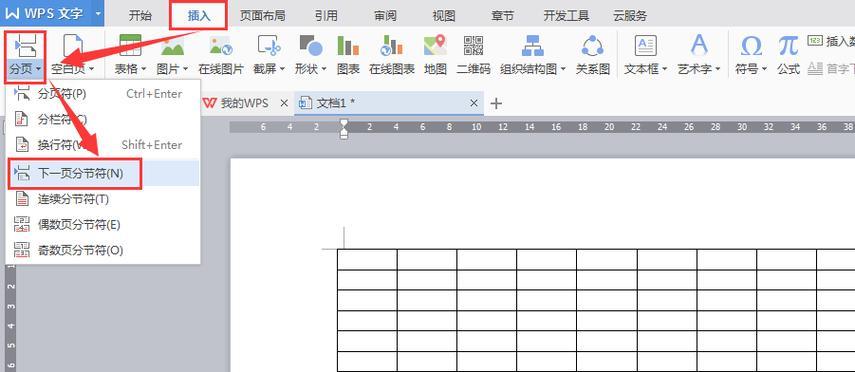This screenshot has height=372, width=855.
Task: Add a new document tab with plus
Action: pyautogui.click(x=496, y=103)
